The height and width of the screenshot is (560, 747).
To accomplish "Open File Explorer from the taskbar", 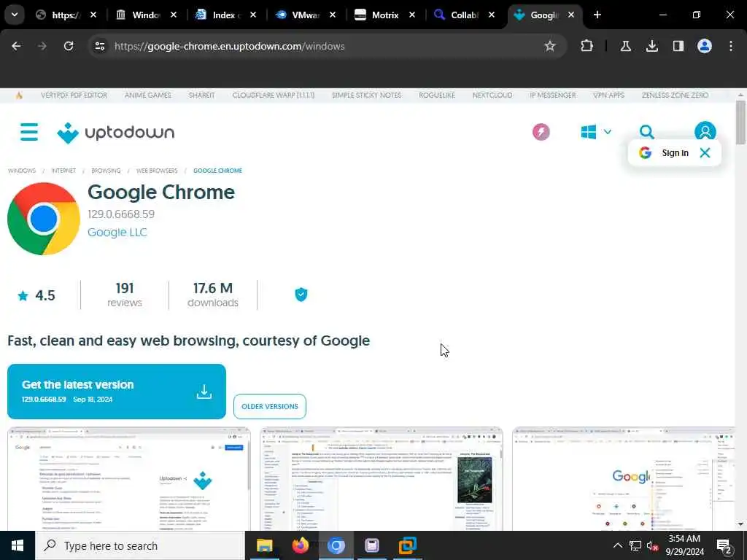I will pos(264,545).
